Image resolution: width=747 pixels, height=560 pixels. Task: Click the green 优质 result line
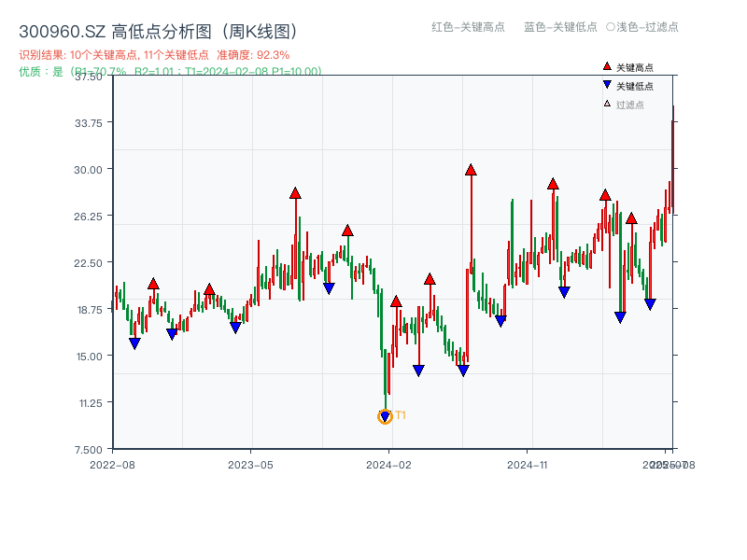click(x=170, y=72)
